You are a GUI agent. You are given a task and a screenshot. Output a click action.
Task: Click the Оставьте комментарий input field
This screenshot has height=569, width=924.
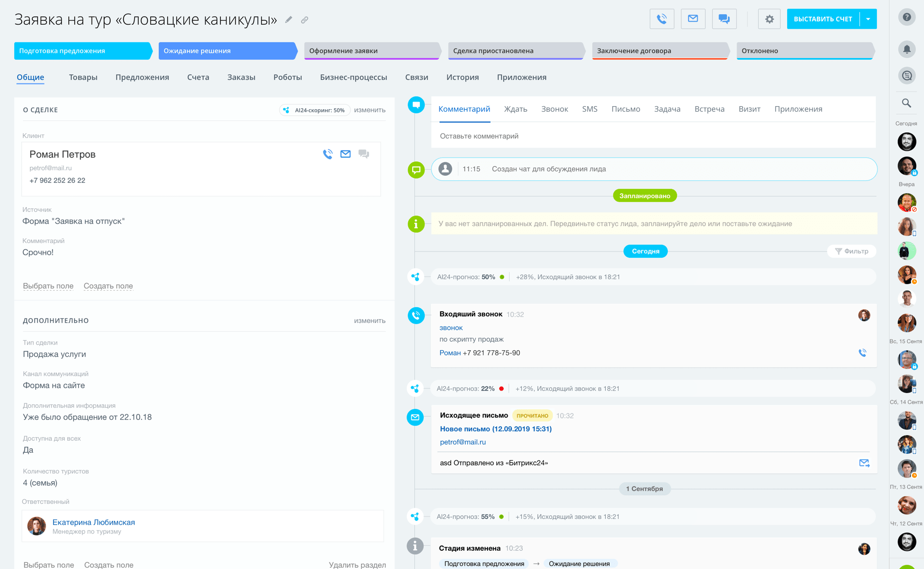coord(652,136)
